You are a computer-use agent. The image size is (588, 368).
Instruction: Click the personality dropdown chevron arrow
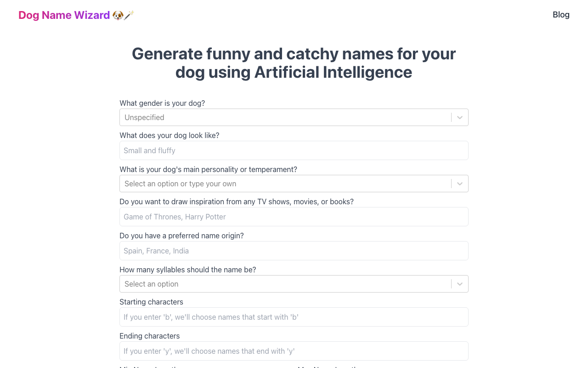459,184
